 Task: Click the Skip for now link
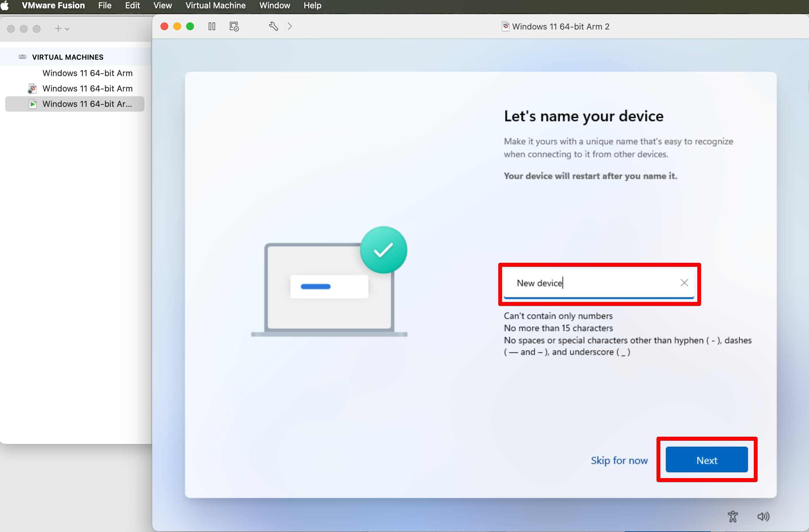[619, 460]
